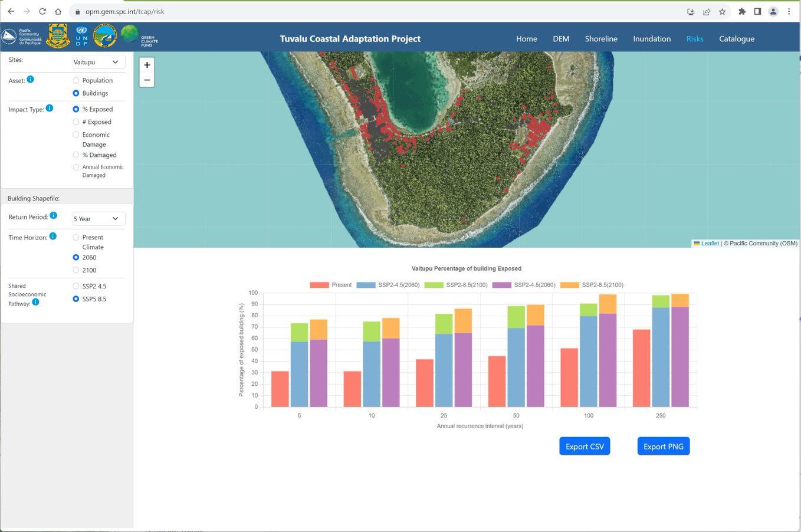This screenshot has width=801, height=532.
Task: Click the Export PNG button
Action: tap(664, 446)
